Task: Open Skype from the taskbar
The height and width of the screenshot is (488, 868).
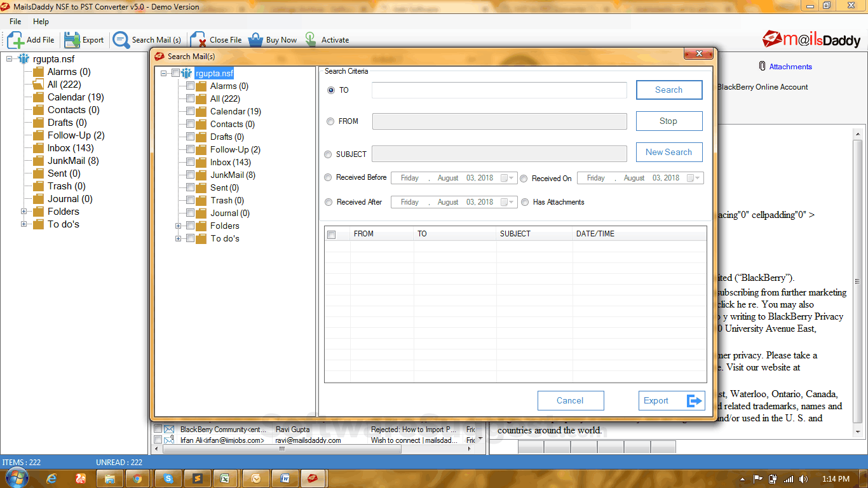Action: coord(168,478)
